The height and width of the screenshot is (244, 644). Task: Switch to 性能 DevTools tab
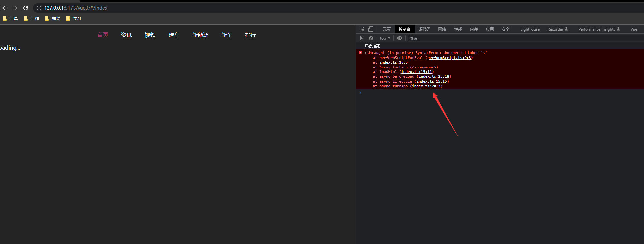pyautogui.click(x=458, y=29)
